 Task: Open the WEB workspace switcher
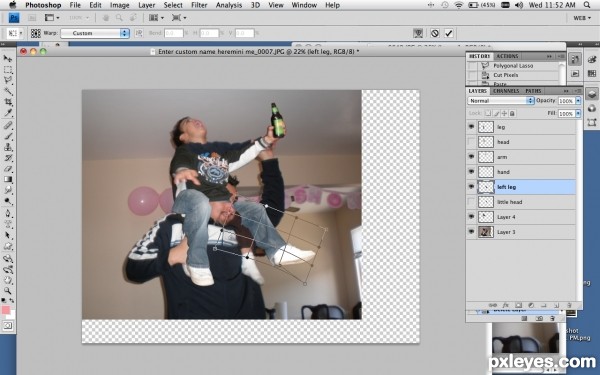tap(582, 18)
